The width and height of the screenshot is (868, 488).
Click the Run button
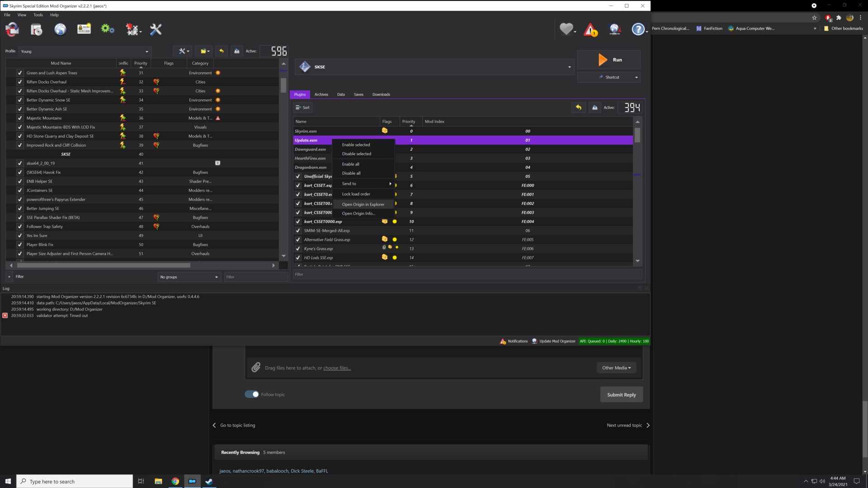coord(609,60)
